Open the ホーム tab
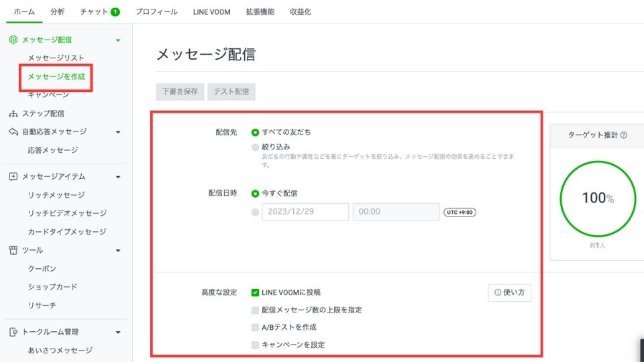The image size is (644, 362). coord(24,12)
